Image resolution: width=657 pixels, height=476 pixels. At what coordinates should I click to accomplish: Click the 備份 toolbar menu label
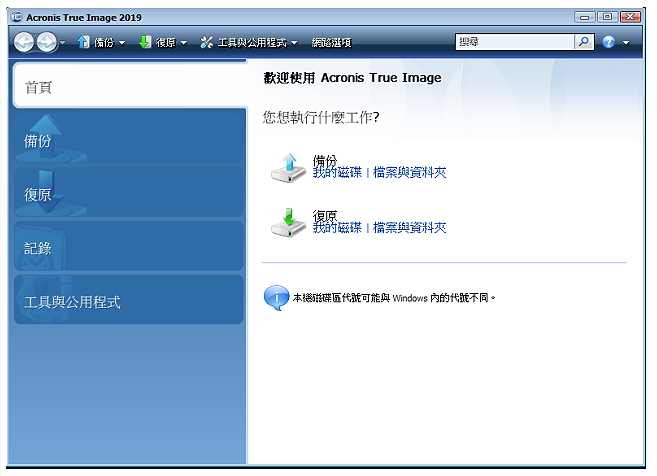(104, 43)
